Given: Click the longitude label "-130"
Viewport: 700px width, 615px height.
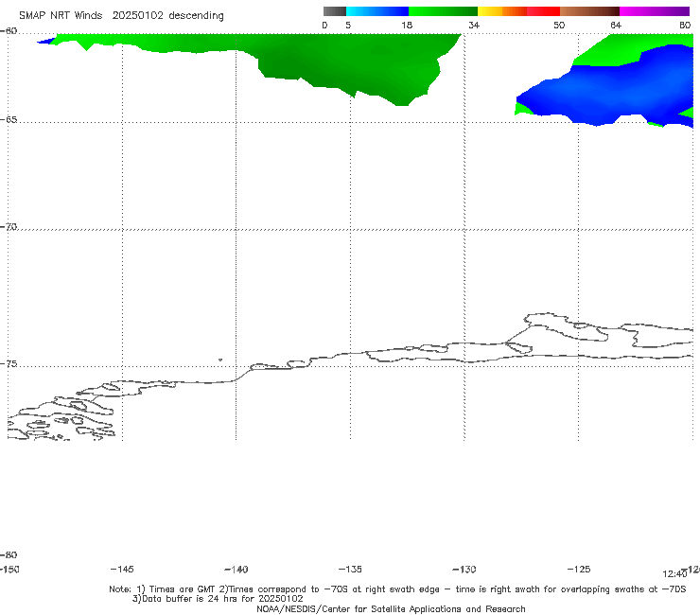Looking at the screenshot, I should 464,570.
